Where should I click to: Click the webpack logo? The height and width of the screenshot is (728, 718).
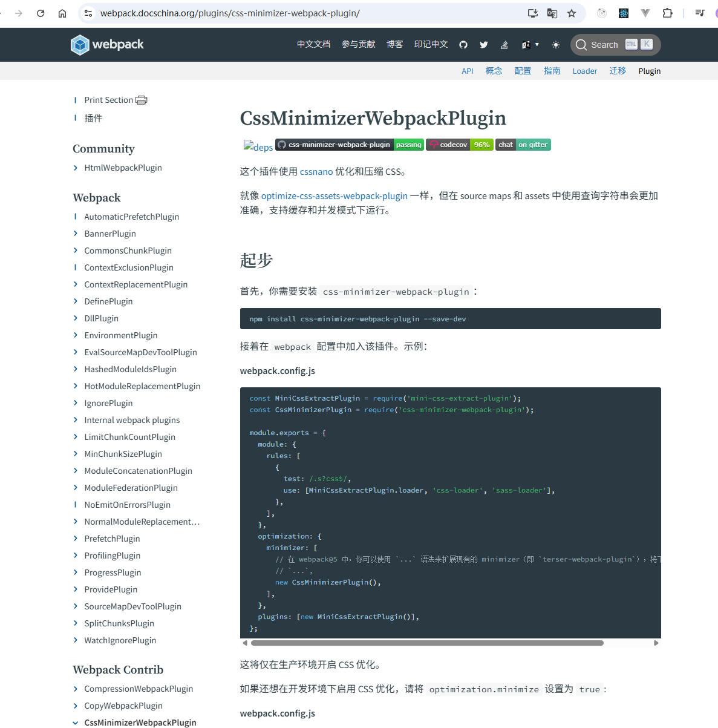107,45
